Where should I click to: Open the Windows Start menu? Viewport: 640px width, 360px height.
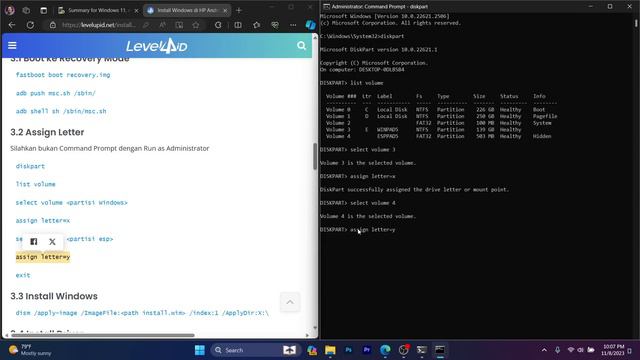[200, 350]
